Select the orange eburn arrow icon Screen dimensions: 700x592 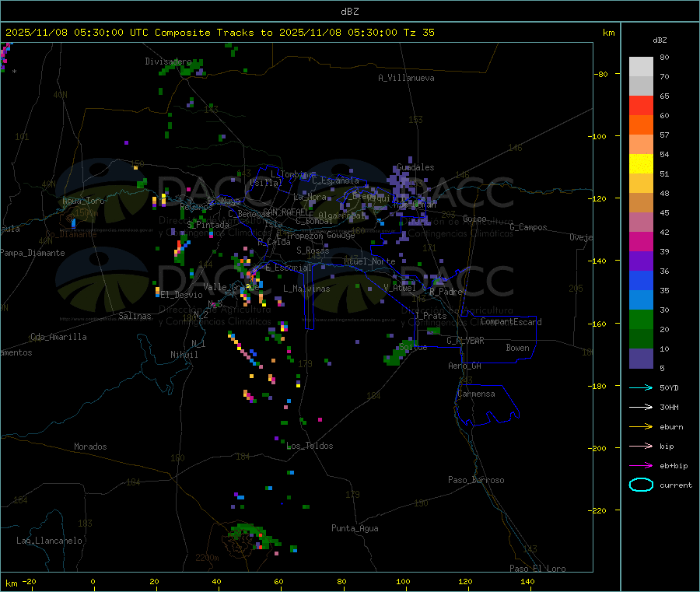click(x=640, y=426)
